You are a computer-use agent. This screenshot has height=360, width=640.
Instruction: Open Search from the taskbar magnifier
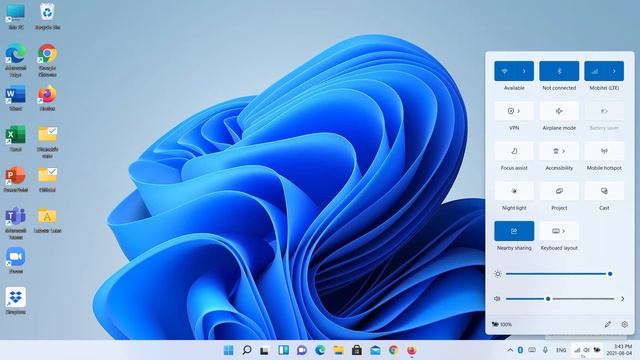tap(247, 350)
